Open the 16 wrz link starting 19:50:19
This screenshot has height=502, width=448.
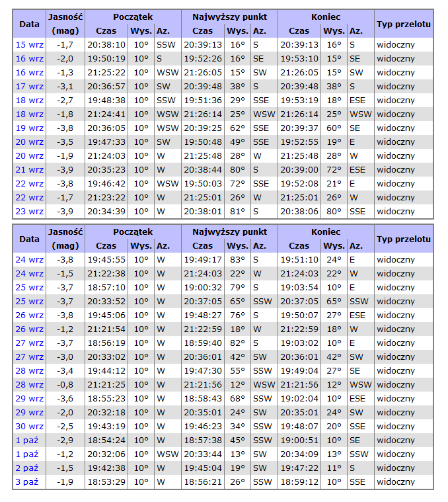(30, 59)
